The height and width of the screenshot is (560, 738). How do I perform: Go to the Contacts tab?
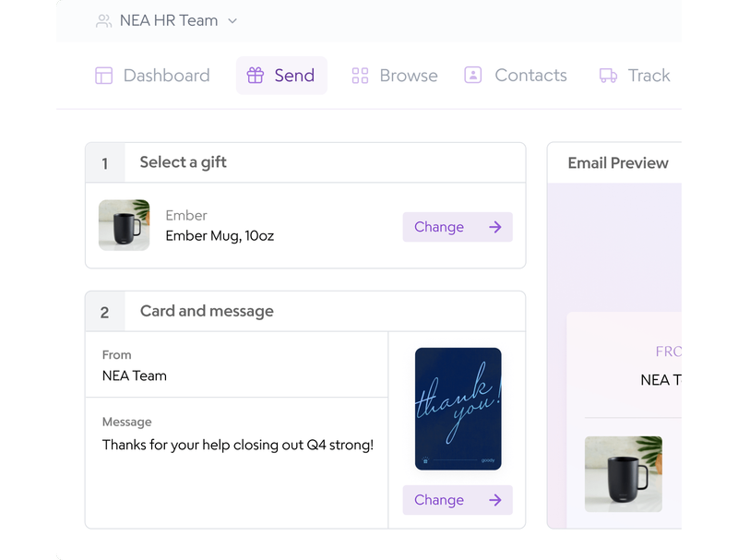530,76
